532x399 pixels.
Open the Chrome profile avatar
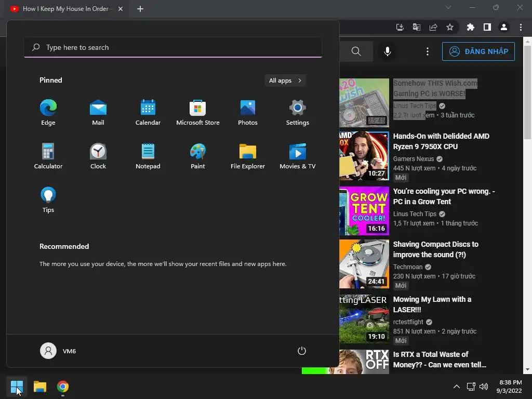504,27
